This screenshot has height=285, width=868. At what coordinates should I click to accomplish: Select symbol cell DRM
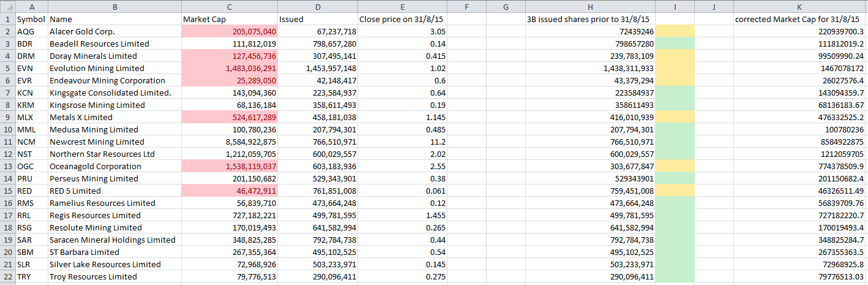[32, 56]
